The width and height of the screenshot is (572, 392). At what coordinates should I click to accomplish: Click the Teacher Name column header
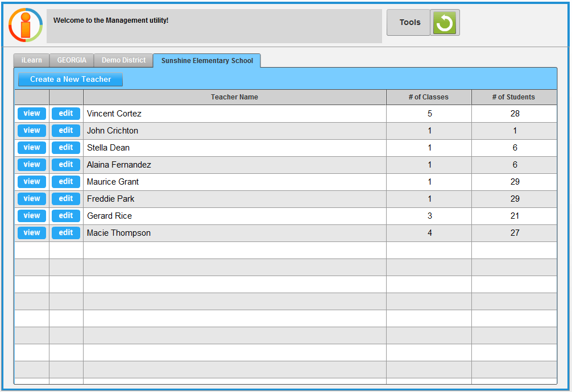pos(234,97)
